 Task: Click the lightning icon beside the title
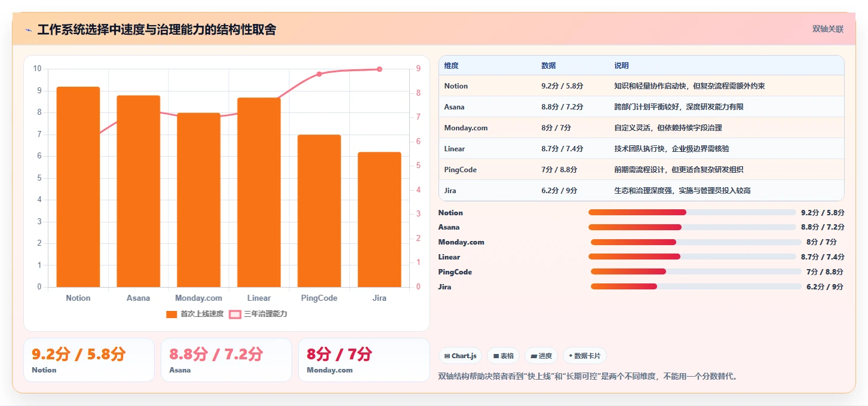[28, 30]
